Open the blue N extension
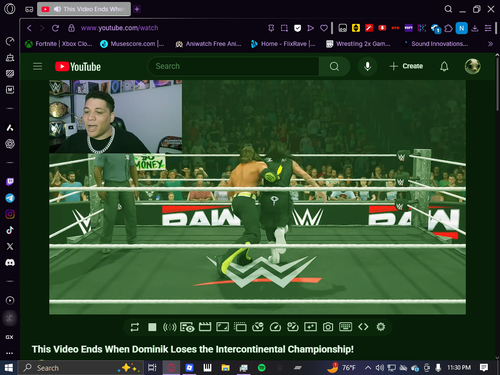 [x=462, y=28]
